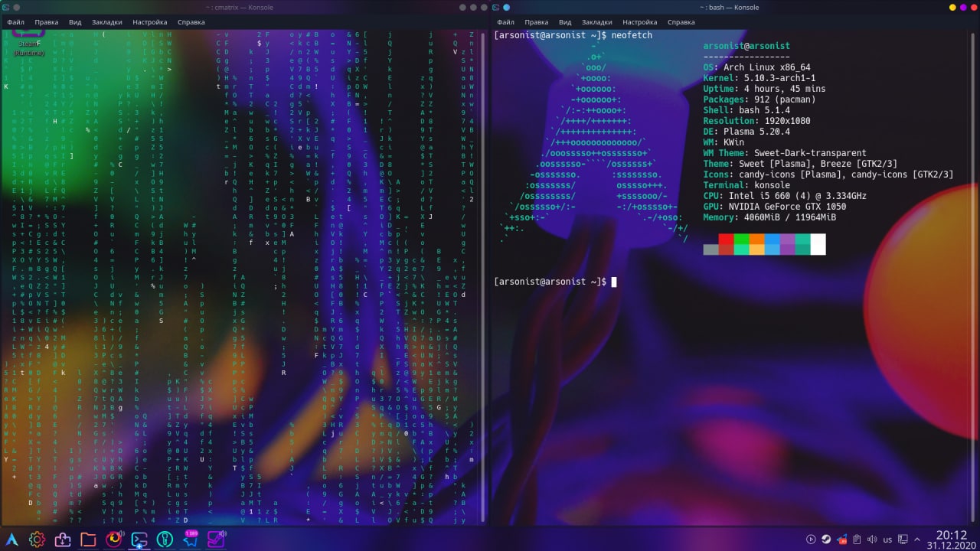Viewport: 980px width, 551px height.
Task: Open the Arch application launcher
Action: [11, 540]
